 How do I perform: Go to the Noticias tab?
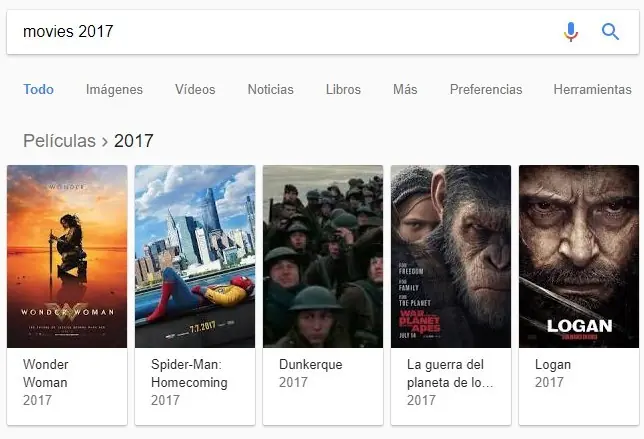[x=270, y=89]
